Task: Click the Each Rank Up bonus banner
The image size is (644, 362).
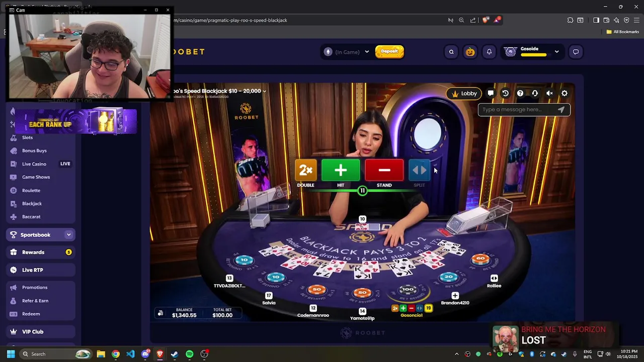Action: pos(75,122)
